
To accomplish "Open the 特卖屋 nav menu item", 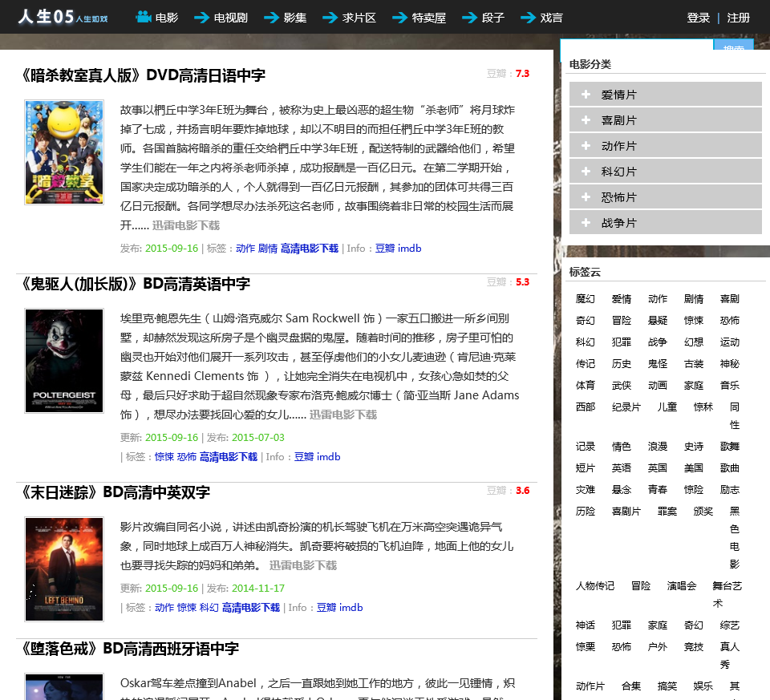I will point(428,18).
